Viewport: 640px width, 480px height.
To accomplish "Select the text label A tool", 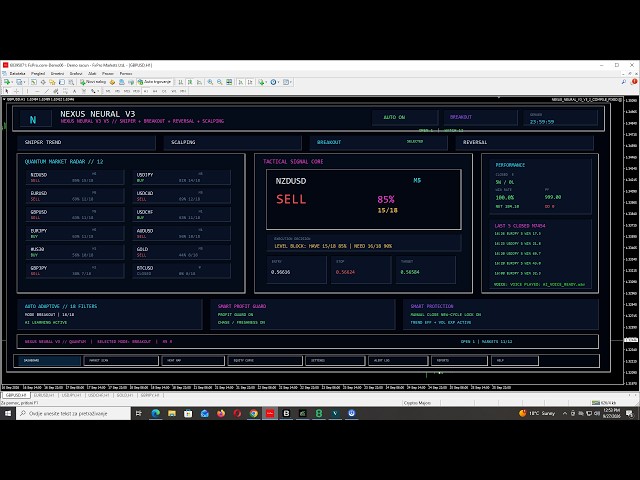I will point(74,91).
